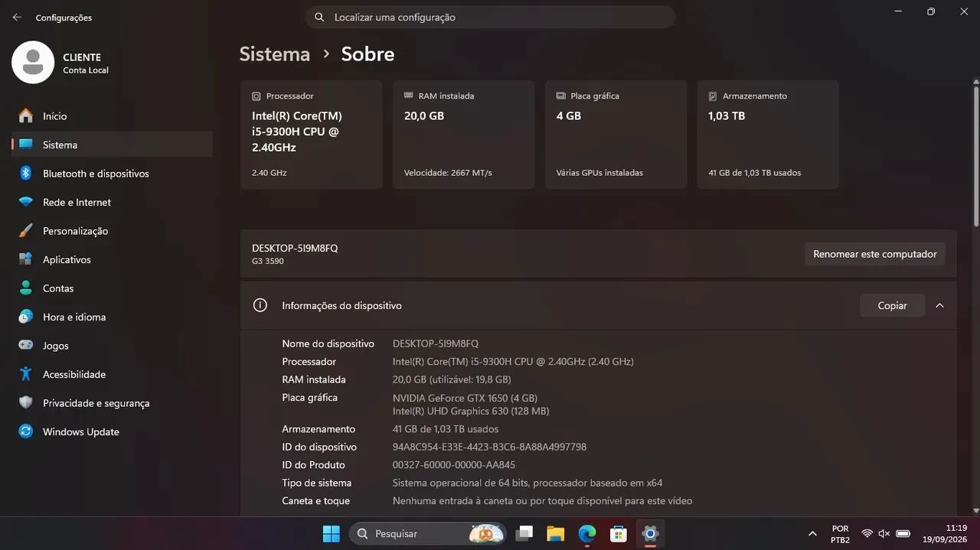This screenshot has width=980, height=550.
Task: Click the NVIDIA GeForce GTX 1650 text
Action: click(x=465, y=398)
